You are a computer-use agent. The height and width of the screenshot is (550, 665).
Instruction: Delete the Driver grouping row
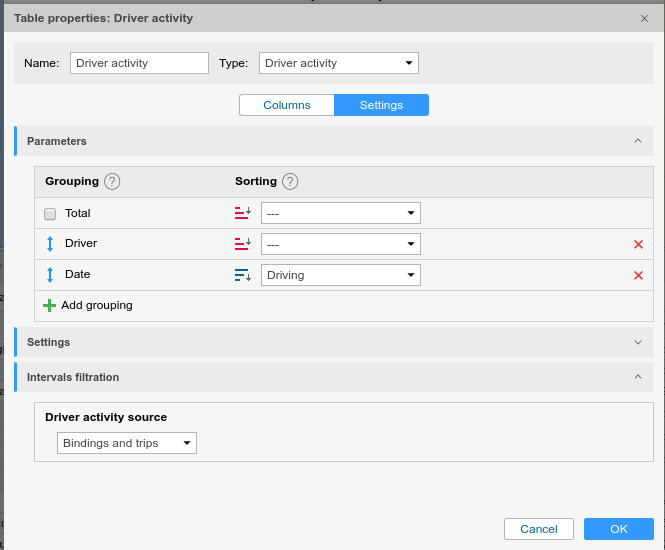pyautogui.click(x=638, y=244)
